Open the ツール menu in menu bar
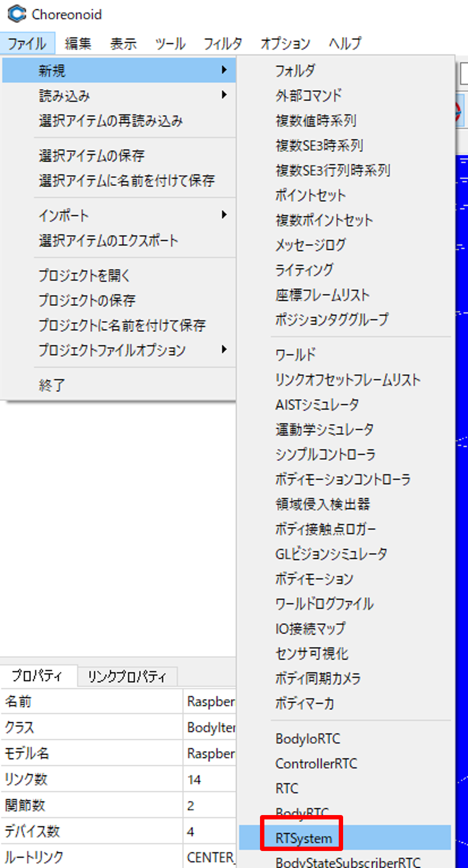Screen dimensions: 468x868 (x=170, y=44)
